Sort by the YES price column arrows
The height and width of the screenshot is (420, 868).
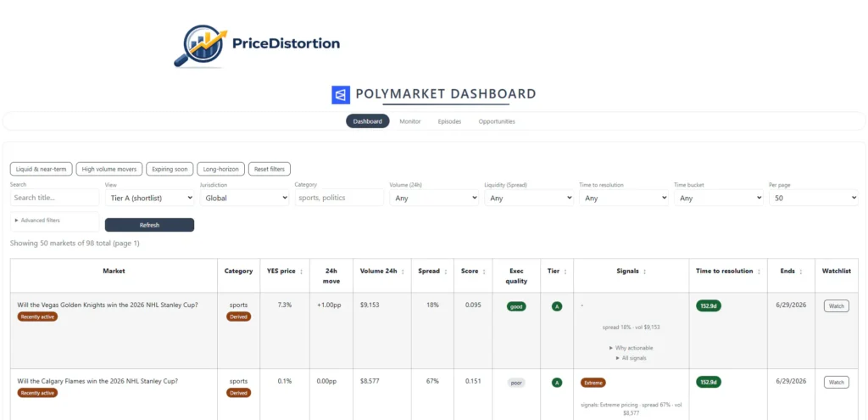click(302, 272)
